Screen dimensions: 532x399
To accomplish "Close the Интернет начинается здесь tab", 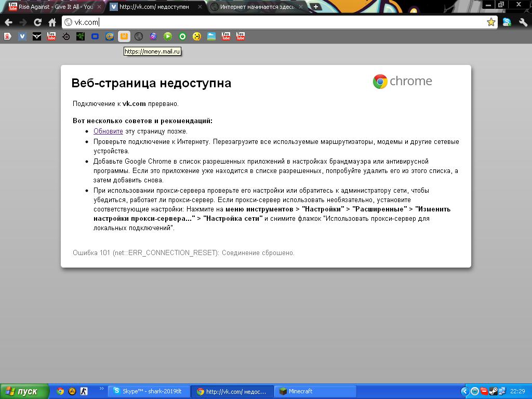I will point(301,7).
